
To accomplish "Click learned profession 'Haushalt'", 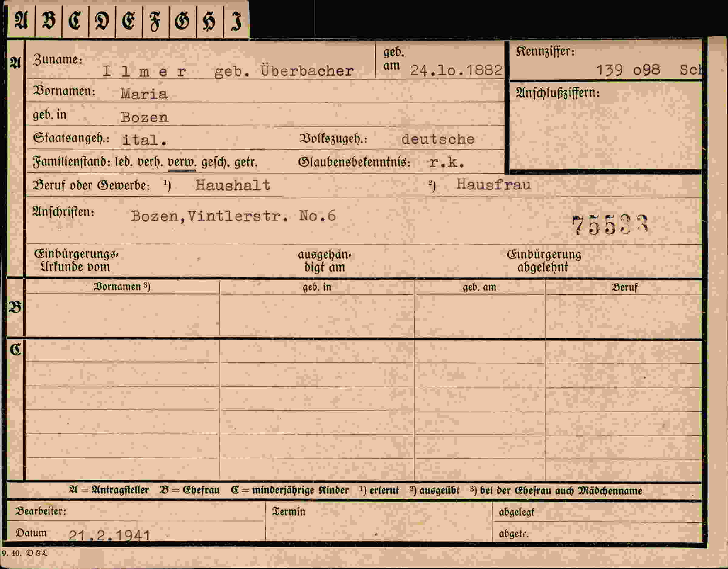I will click(x=233, y=185).
